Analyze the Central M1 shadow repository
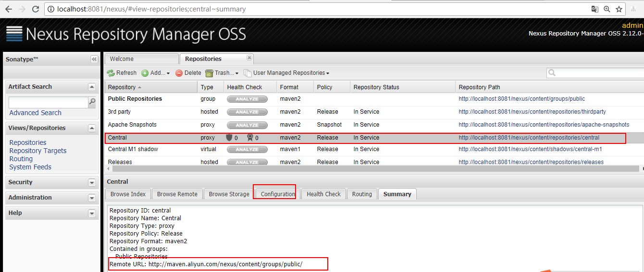This screenshot has height=272, width=644. click(x=247, y=150)
